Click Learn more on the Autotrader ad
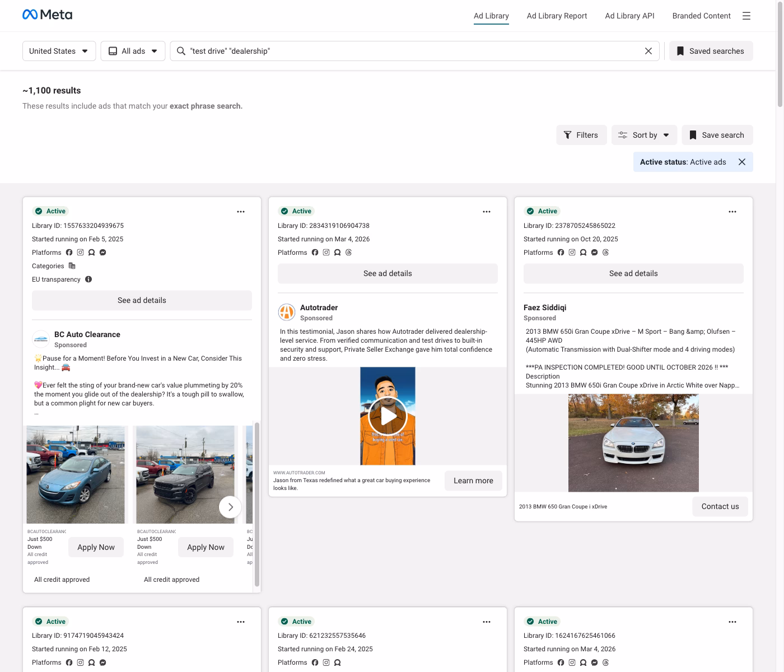 point(473,480)
